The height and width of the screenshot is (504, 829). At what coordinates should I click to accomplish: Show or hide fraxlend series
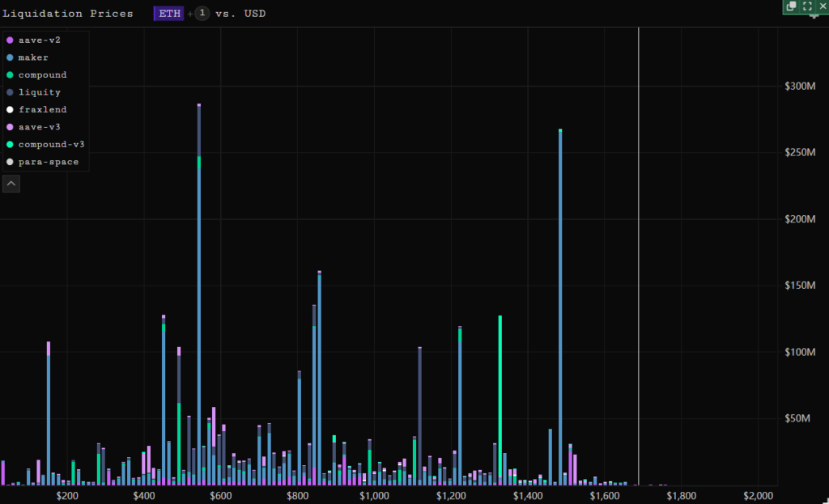42,109
